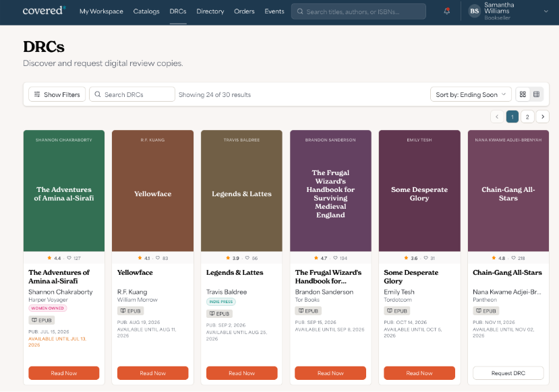Click star rating 4.1 on Yellowface
This screenshot has height=392, width=559.
tap(144, 258)
